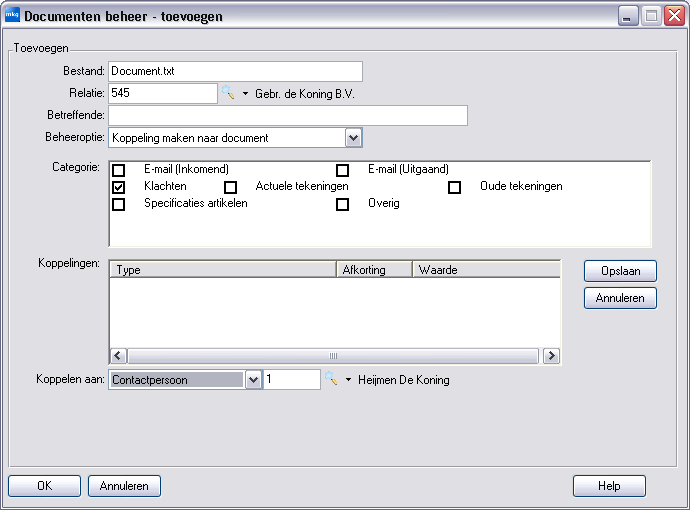Click Annuleren beside the Koppelingen list
Viewport: 690px width, 510px height.
pyautogui.click(x=620, y=298)
